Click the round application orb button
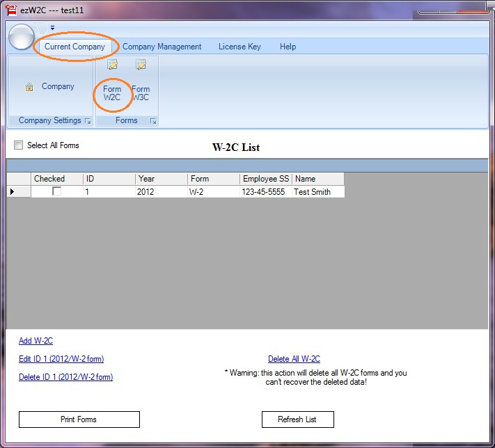495x448 pixels. [x=22, y=36]
